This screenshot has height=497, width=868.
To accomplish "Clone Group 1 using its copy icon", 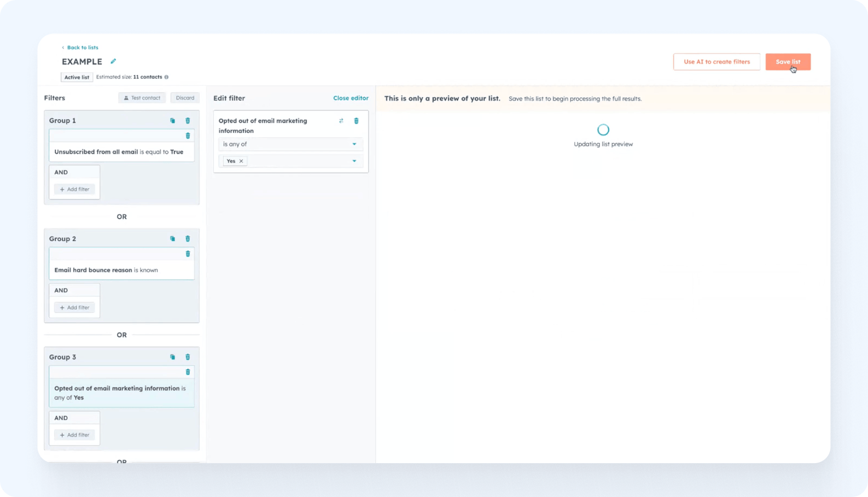I will click(172, 121).
